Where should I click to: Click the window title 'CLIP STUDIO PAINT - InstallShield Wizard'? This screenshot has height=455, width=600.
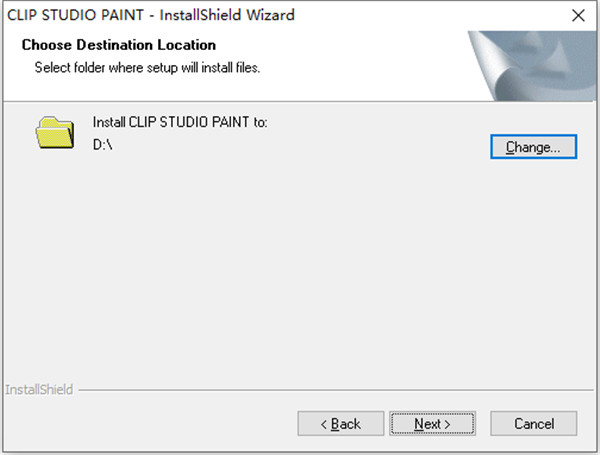tap(151, 15)
